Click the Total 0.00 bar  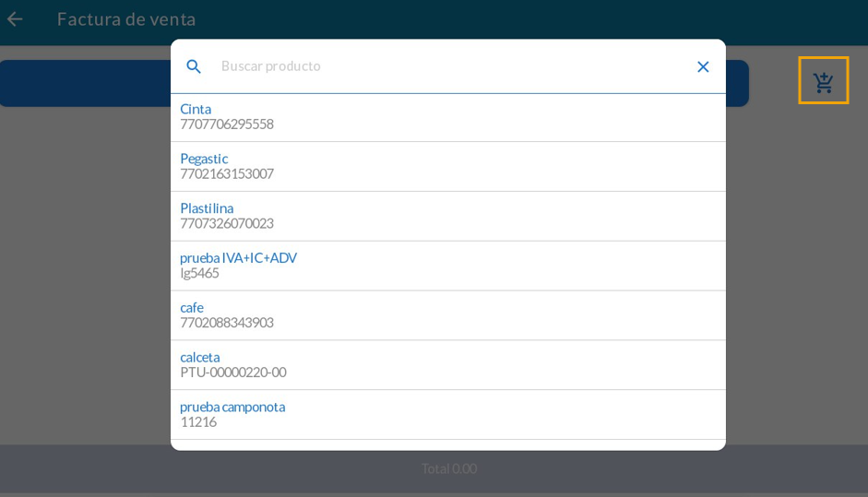449,469
